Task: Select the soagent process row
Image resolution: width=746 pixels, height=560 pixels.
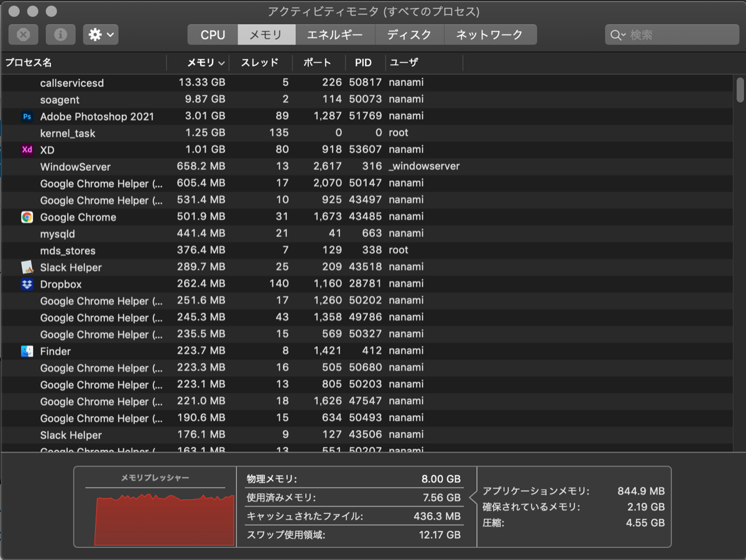Action: click(x=367, y=99)
